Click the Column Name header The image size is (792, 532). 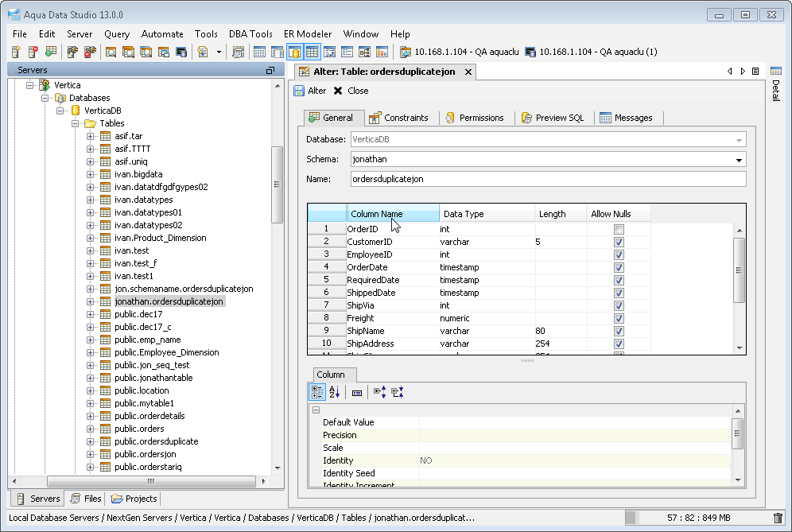(393, 214)
